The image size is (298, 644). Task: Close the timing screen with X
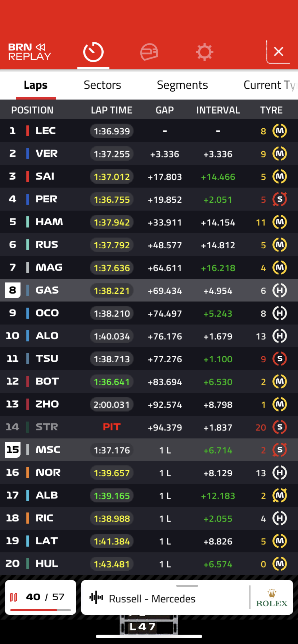pyautogui.click(x=278, y=52)
